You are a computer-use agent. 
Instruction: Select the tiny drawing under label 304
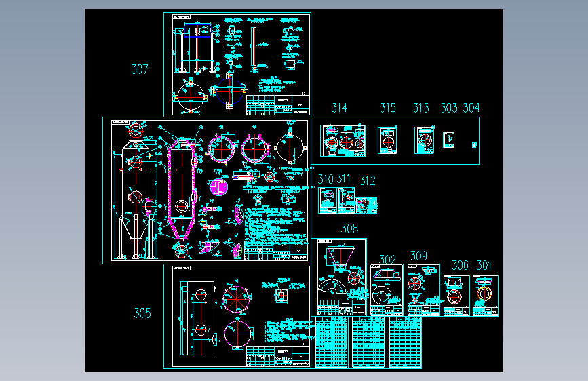click(x=474, y=145)
